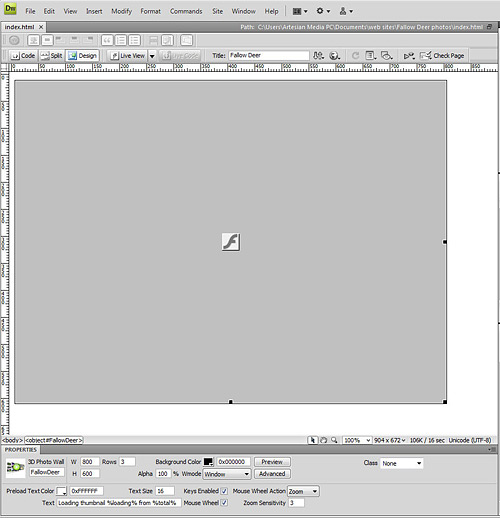The image size is (500, 518).
Task: Click the Title field containing Fallow Deer
Action: pyautogui.click(x=269, y=55)
